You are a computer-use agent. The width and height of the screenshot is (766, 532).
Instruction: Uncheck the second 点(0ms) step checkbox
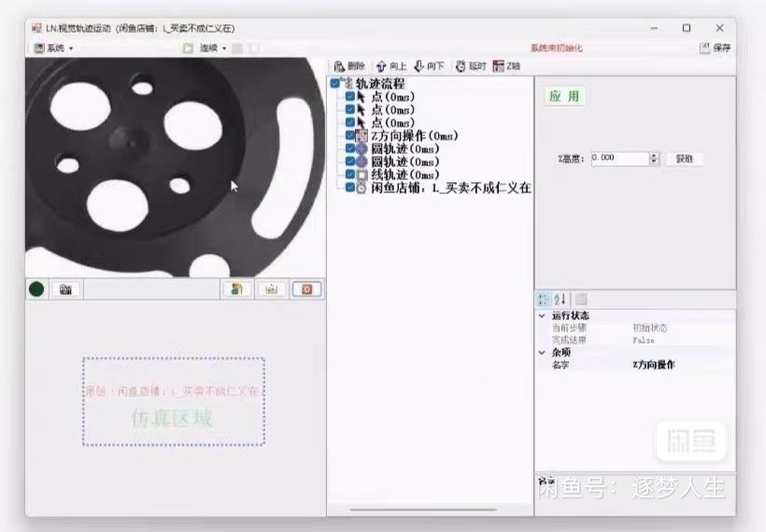click(x=350, y=109)
